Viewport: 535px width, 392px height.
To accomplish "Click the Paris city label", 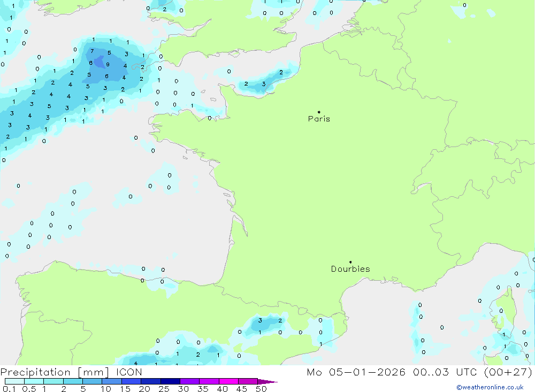I will point(319,119).
